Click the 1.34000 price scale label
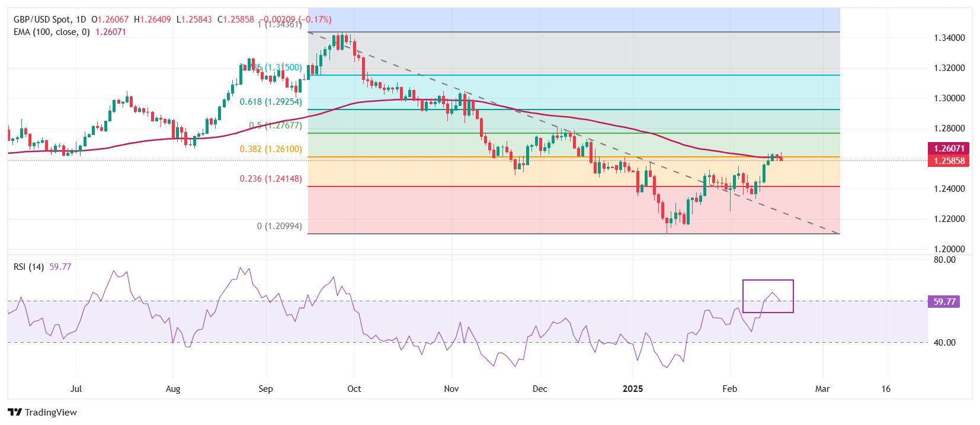Image resolution: width=980 pixels, height=425 pixels. [x=949, y=38]
